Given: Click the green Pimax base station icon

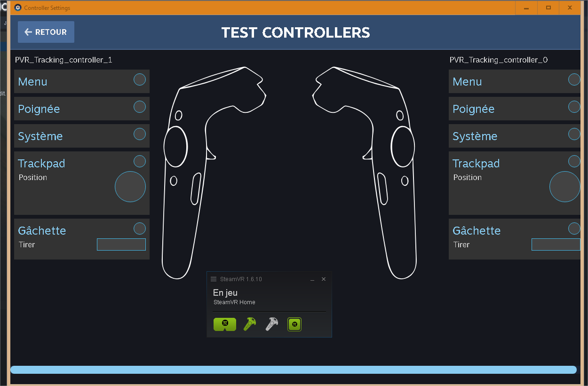Looking at the screenshot, I should pyautogui.click(x=294, y=324).
